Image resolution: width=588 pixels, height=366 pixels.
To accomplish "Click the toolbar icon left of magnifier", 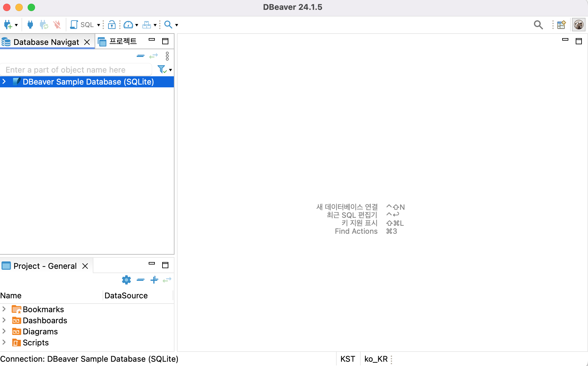I will [147, 25].
